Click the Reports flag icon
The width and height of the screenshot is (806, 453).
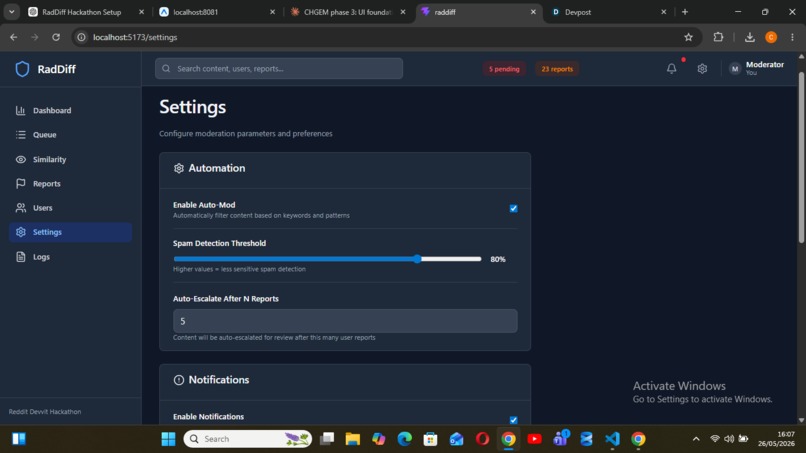coord(21,184)
